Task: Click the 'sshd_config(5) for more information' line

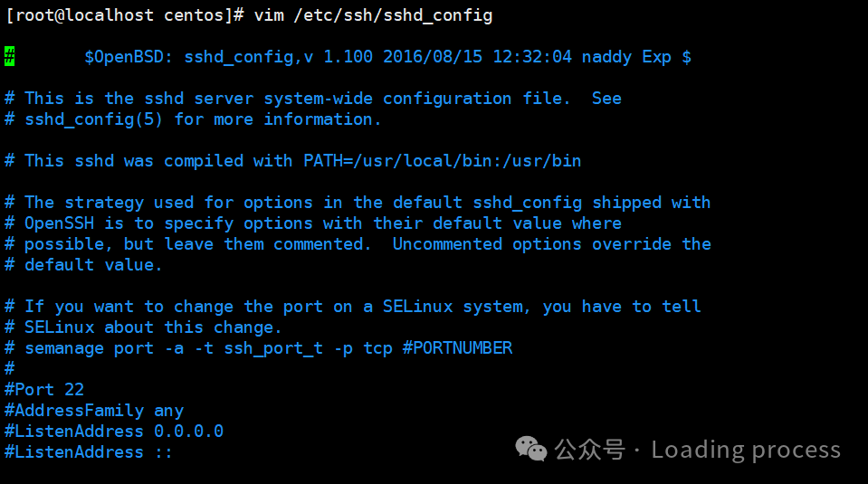Action: point(193,119)
